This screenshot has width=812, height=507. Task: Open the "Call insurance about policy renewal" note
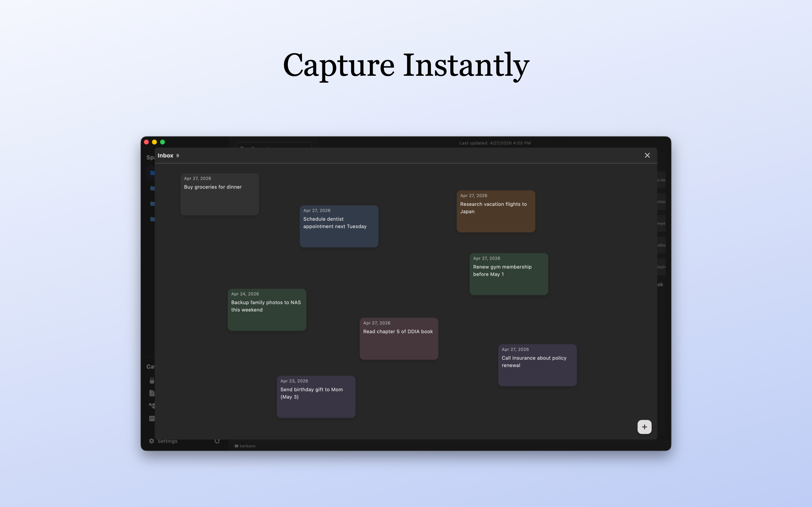point(537,365)
